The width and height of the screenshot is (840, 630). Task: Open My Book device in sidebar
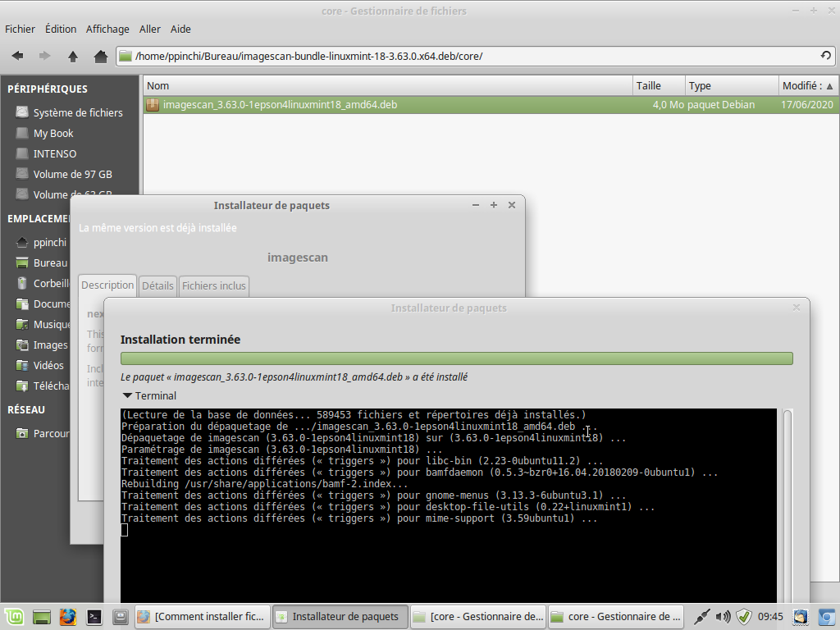coord(53,133)
